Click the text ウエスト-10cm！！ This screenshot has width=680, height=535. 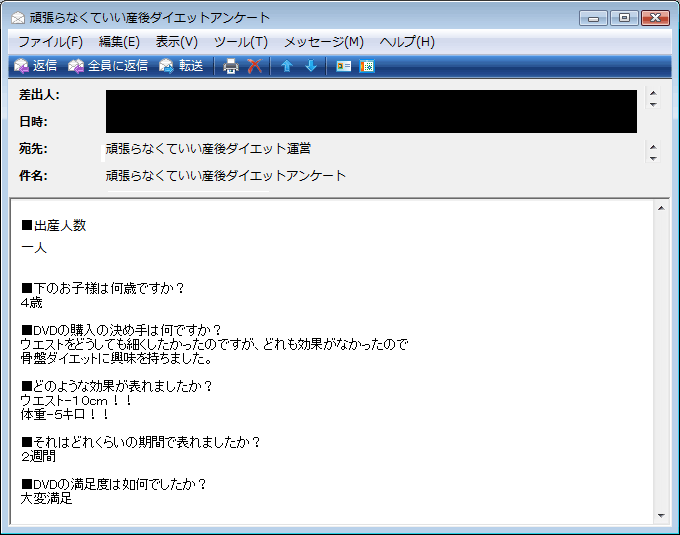76,400
